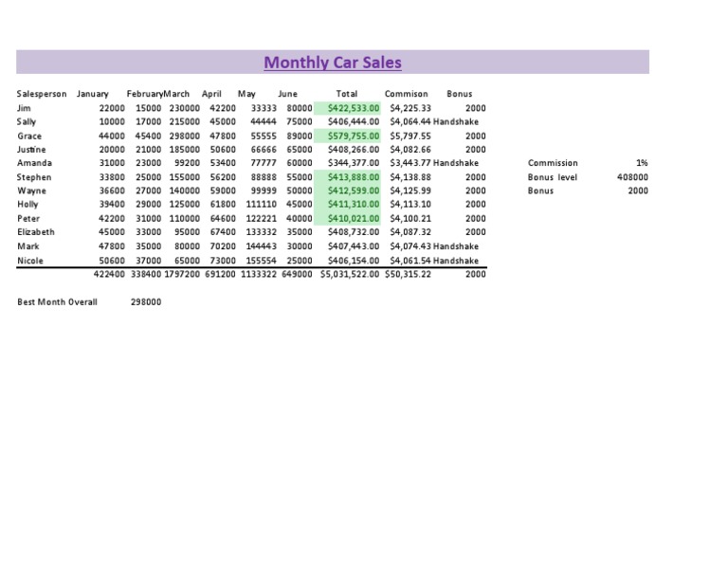Image resolution: width=728 pixels, height=563 pixels.
Task: Select the 'January' column header
Action: click(x=92, y=94)
